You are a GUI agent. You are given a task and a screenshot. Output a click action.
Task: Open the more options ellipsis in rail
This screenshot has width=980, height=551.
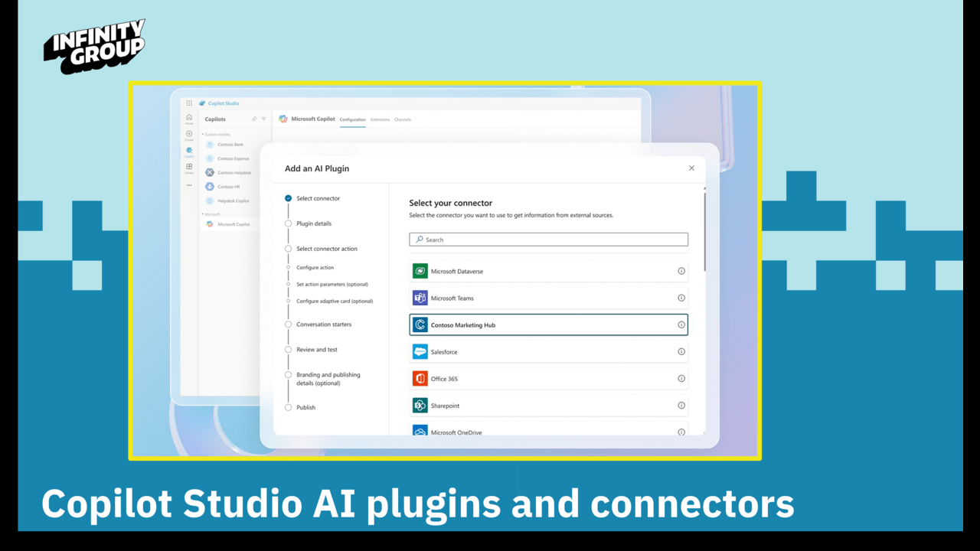click(x=189, y=185)
